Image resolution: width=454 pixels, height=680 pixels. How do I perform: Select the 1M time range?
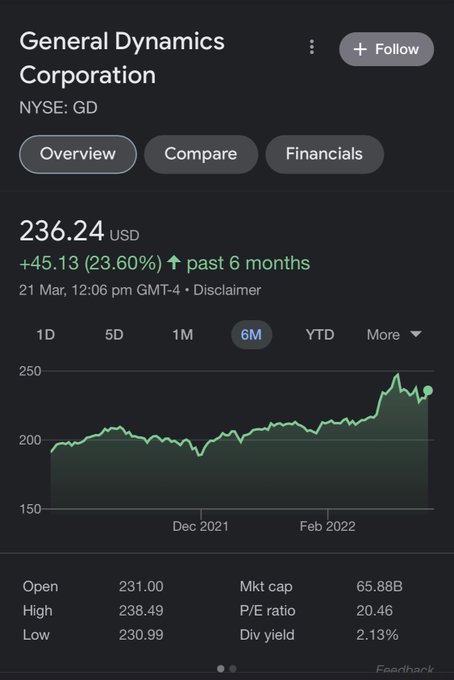click(x=183, y=335)
